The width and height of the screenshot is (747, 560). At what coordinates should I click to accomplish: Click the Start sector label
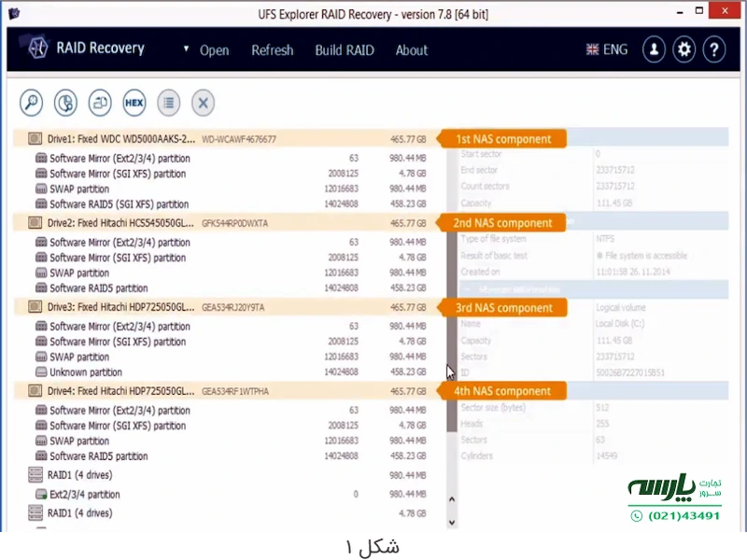tap(481, 154)
